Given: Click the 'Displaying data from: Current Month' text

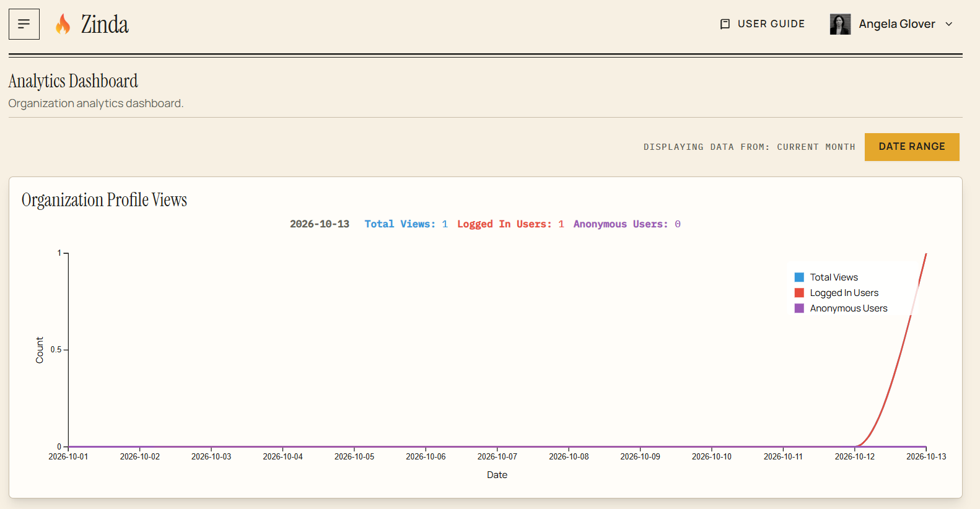Looking at the screenshot, I should [749, 147].
